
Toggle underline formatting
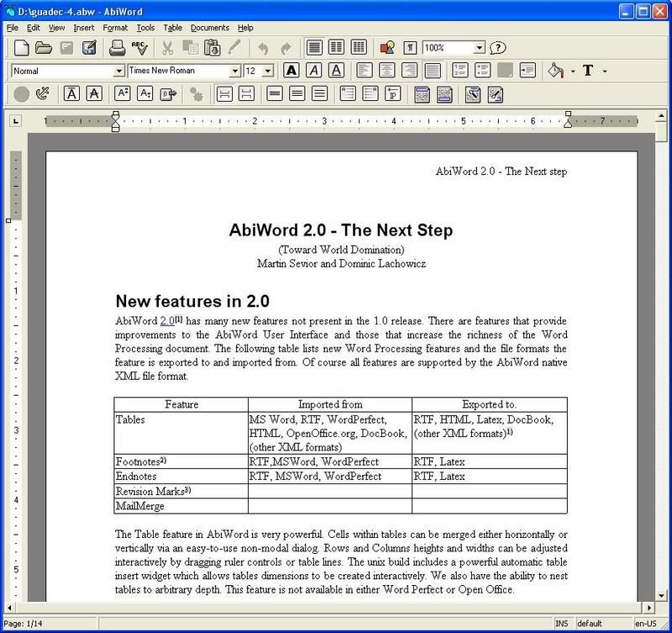(337, 71)
